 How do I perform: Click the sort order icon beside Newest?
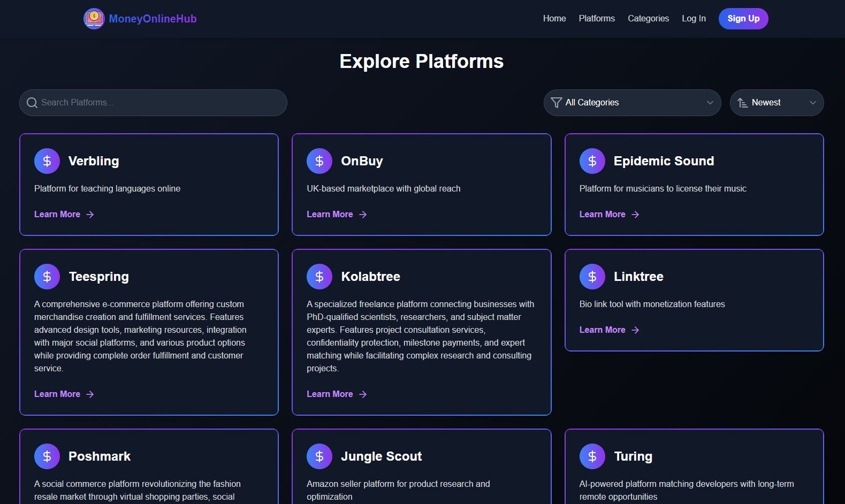[742, 103]
